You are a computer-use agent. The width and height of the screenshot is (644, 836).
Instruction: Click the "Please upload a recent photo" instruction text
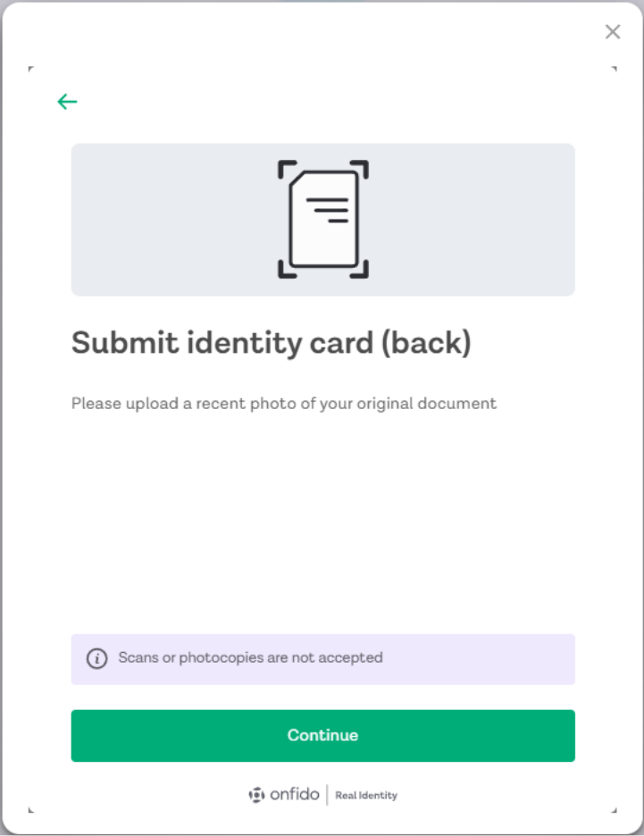tap(283, 403)
